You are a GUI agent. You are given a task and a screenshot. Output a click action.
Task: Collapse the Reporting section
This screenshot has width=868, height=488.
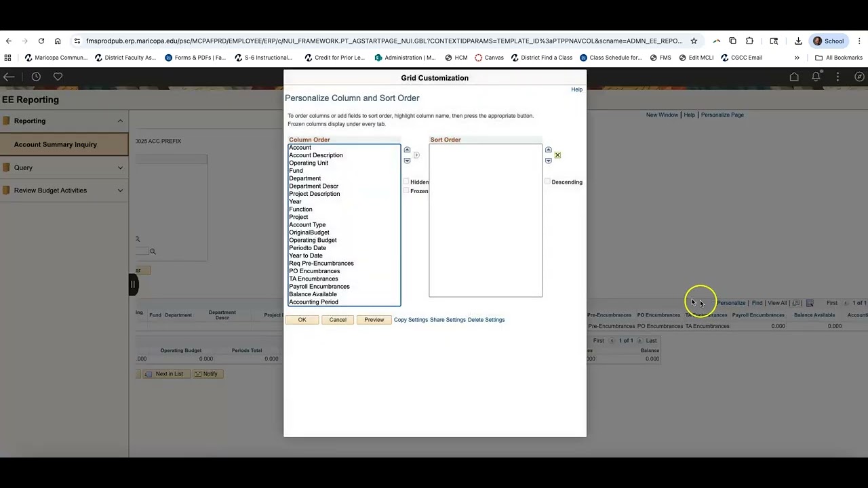pyautogui.click(x=120, y=121)
